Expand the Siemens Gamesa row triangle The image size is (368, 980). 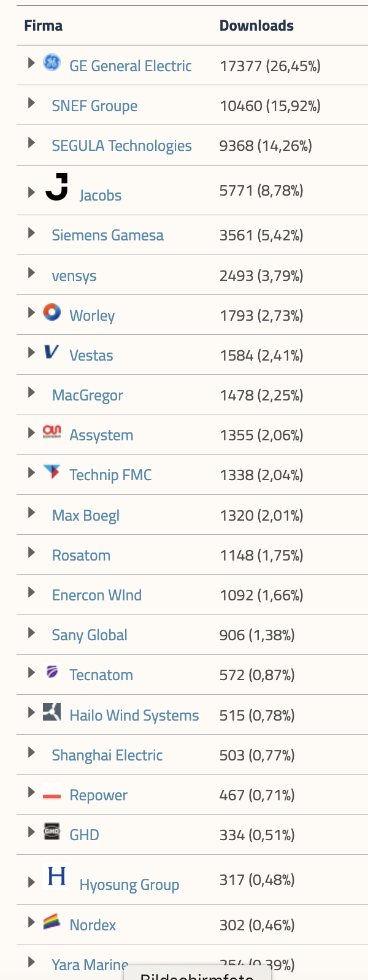(31, 232)
